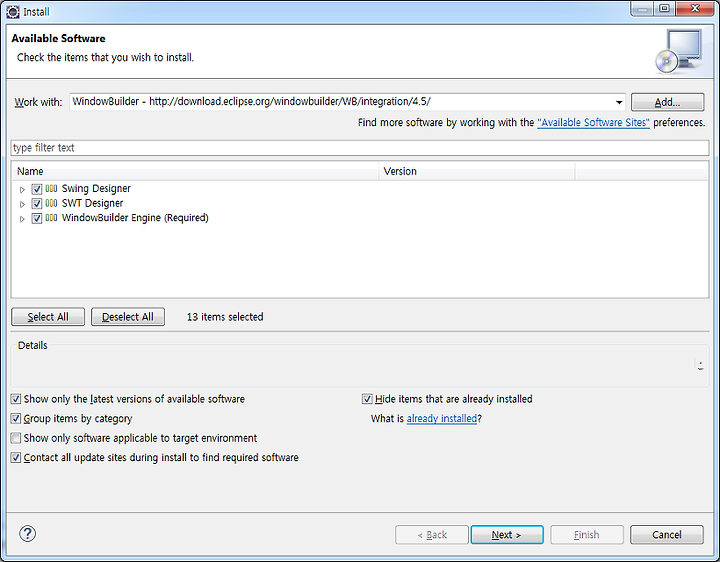Click the Work with URL text field

[342, 102]
